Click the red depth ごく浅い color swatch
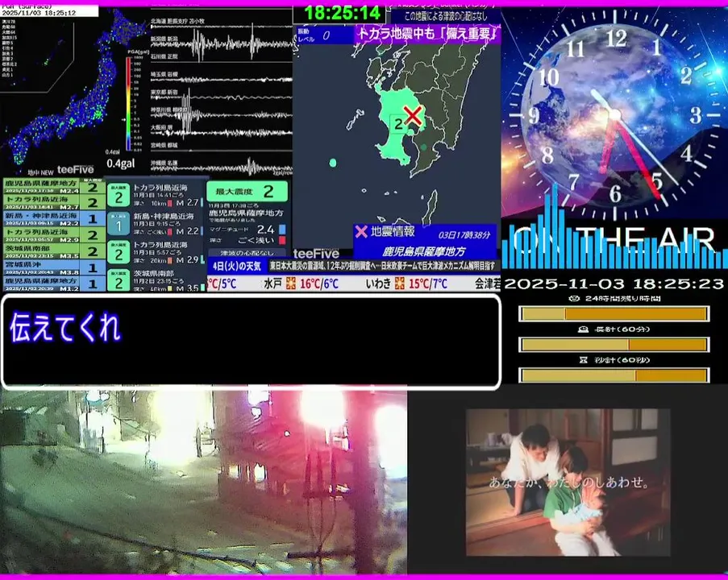This screenshot has width=728, height=580. [x=282, y=240]
